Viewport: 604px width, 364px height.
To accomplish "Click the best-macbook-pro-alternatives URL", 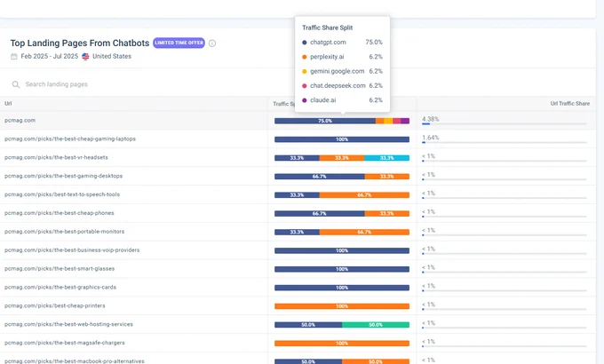I will 75,361.
